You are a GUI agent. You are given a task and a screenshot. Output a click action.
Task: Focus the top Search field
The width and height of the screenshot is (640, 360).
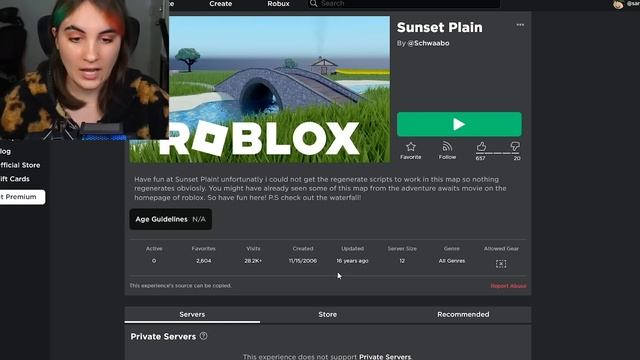point(404,4)
